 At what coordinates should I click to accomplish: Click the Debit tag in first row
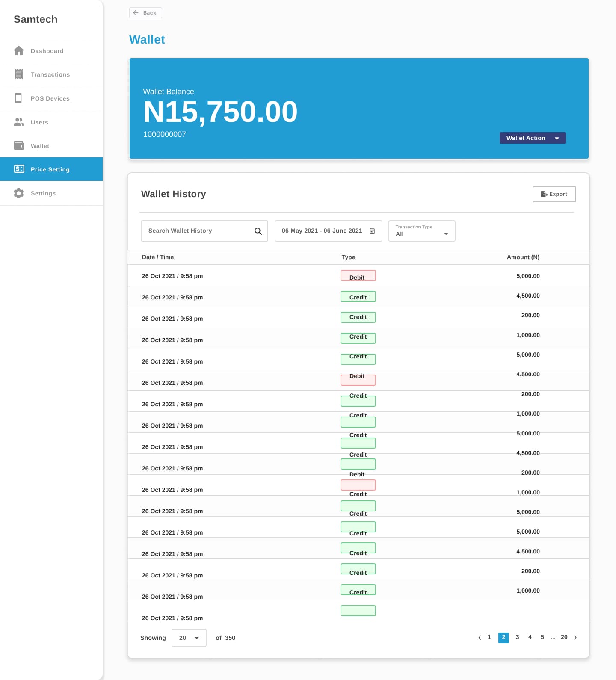click(358, 276)
